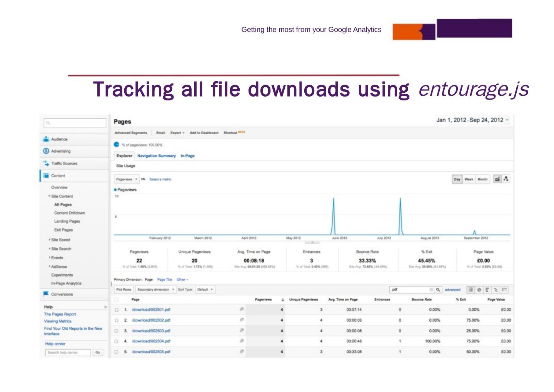Select the comparison view icon
The height and width of the screenshot is (392, 554).
point(496,290)
